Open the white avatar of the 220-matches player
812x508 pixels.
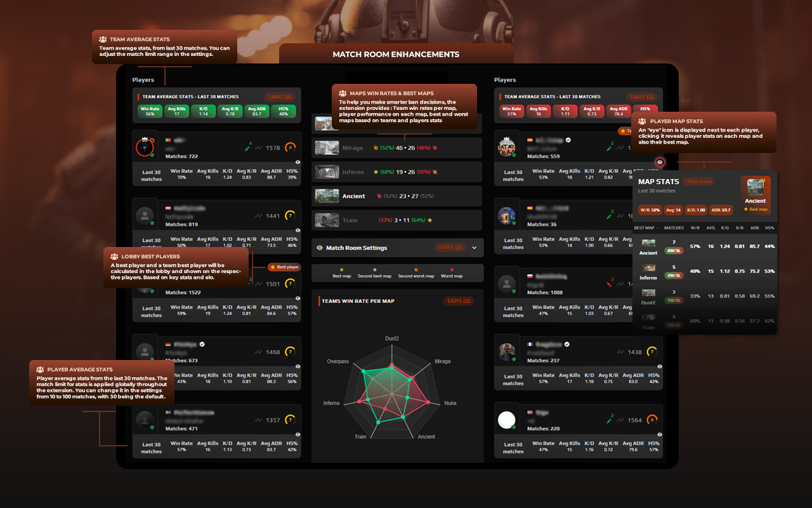pos(507,420)
